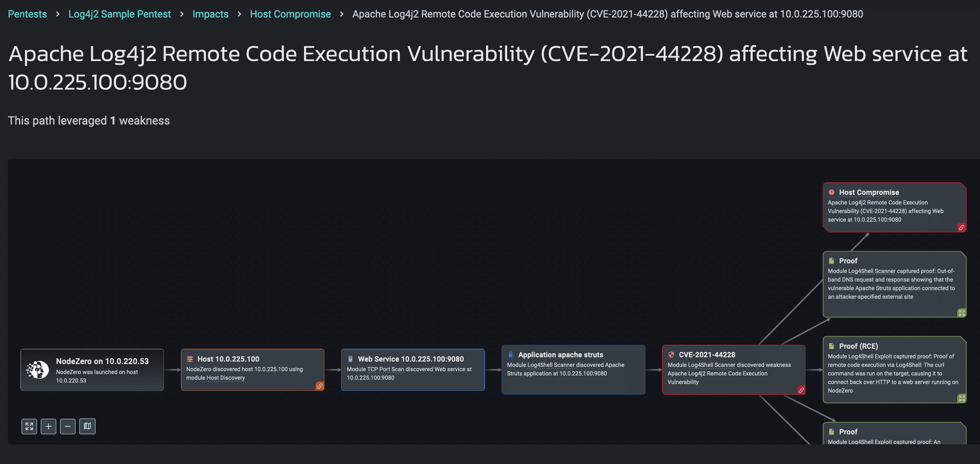Viewport: 980px width, 464px height.
Task: Click the link icon on CVE-2021-44228 node
Action: pyautogui.click(x=801, y=390)
